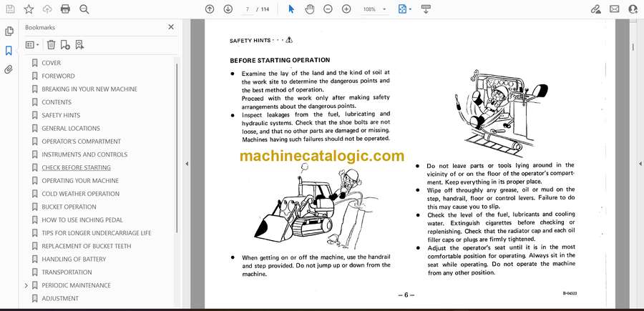This screenshot has height=311, width=644.
Task: Jump to the ADJUSTMENT bookmark
Action: point(60,298)
